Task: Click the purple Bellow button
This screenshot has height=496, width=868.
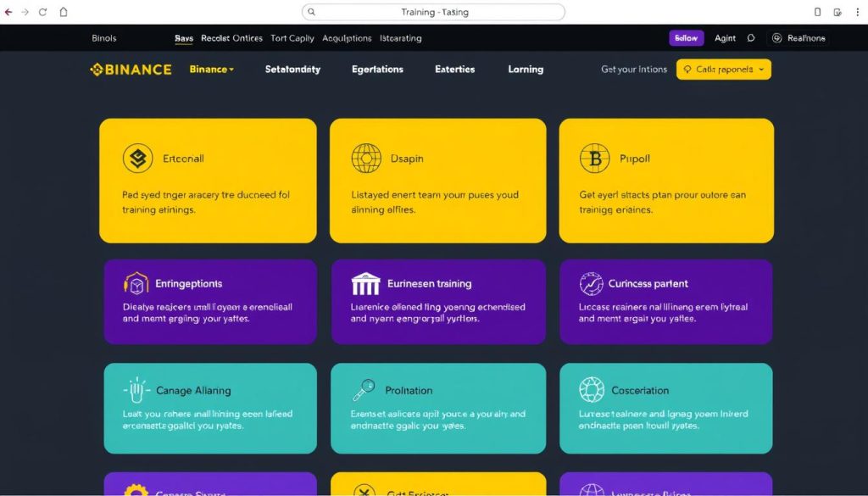Action: [687, 38]
